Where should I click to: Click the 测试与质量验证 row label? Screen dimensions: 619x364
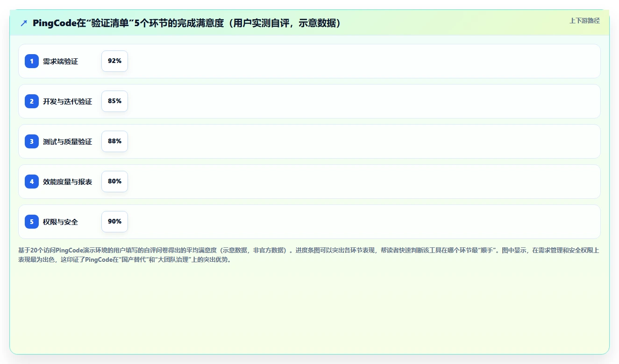pos(67,142)
